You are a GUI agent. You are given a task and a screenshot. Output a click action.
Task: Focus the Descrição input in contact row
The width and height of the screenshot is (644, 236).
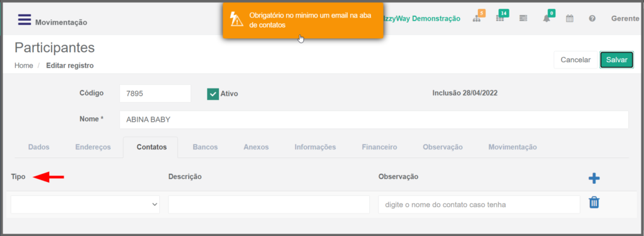coord(269,204)
